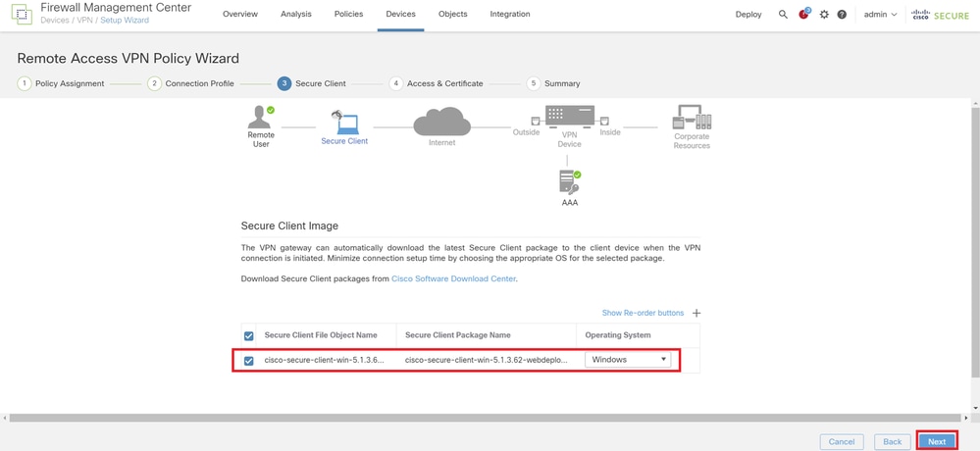Image resolution: width=980 pixels, height=451 pixels.
Task: Click step 5 circle for Summary
Action: (533, 83)
